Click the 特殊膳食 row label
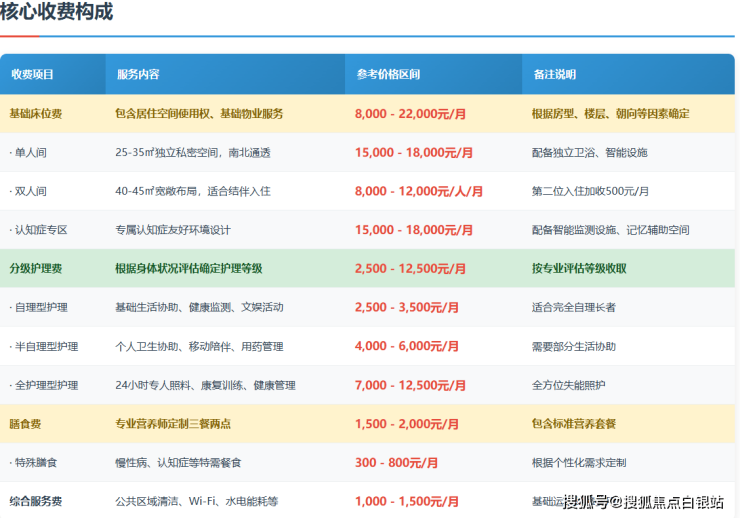The width and height of the screenshot is (740, 518). click(33, 463)
